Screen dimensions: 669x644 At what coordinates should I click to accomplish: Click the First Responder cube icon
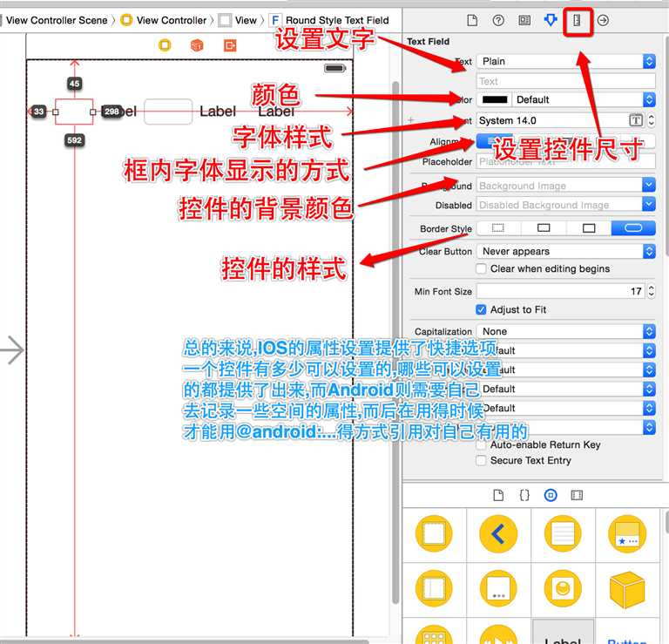(197, 44)
